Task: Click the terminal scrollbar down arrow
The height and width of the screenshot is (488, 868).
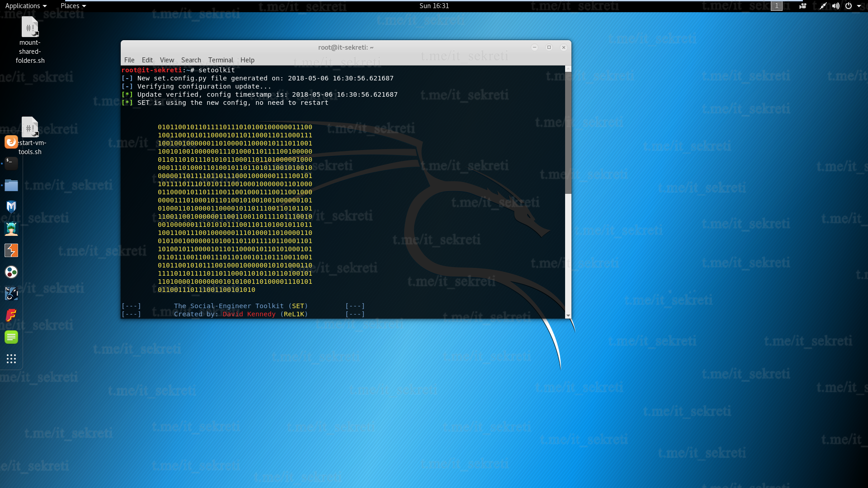Action: pyautogui.click(x=568, y=315)
